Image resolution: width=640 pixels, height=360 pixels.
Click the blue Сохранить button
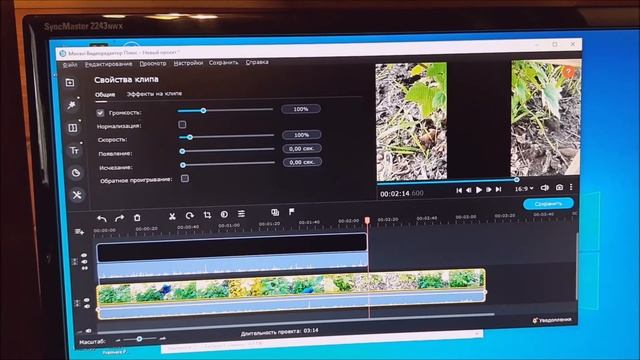click(x=548, y=203)
